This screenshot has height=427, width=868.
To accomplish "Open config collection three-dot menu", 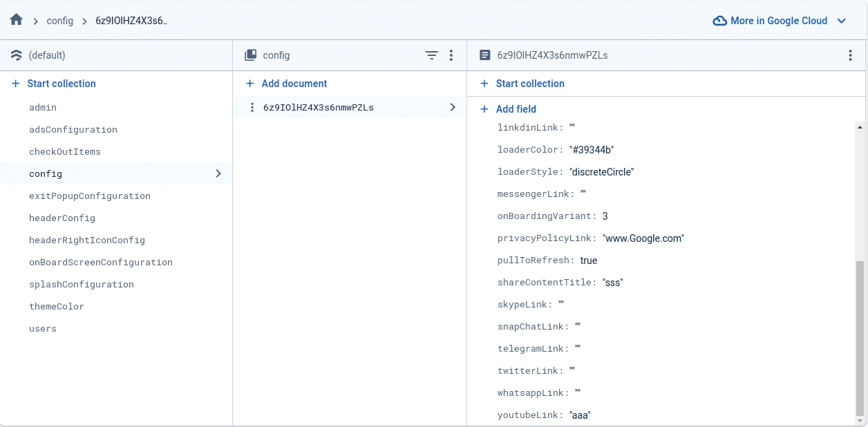I will point(451,55).
